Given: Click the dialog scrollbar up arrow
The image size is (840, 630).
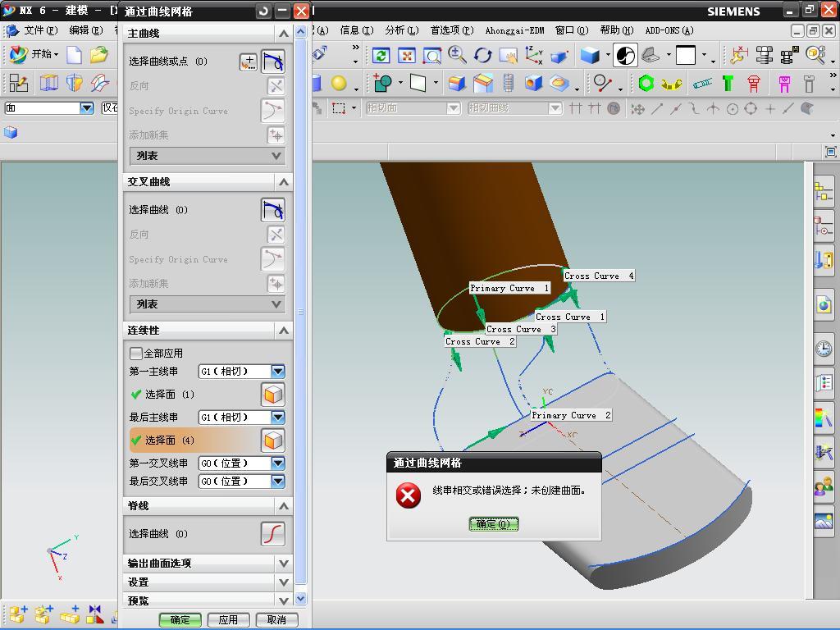Looking at the screenshot, I should (x=300, y=32).
